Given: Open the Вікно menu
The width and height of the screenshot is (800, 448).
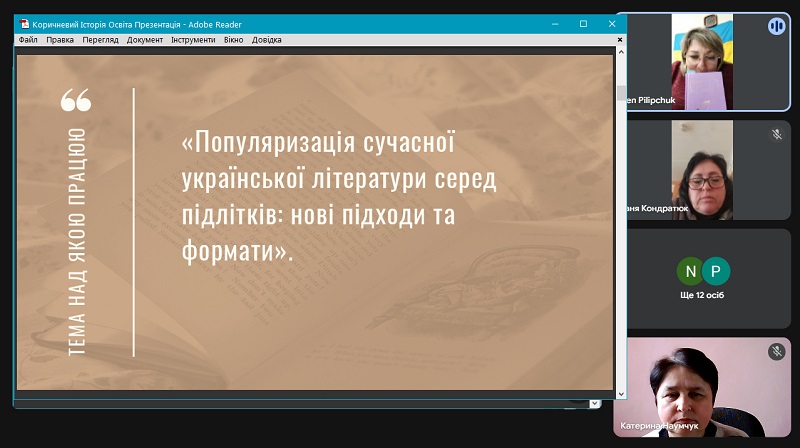Looking at the screenshot, I should tap(233, 40).
